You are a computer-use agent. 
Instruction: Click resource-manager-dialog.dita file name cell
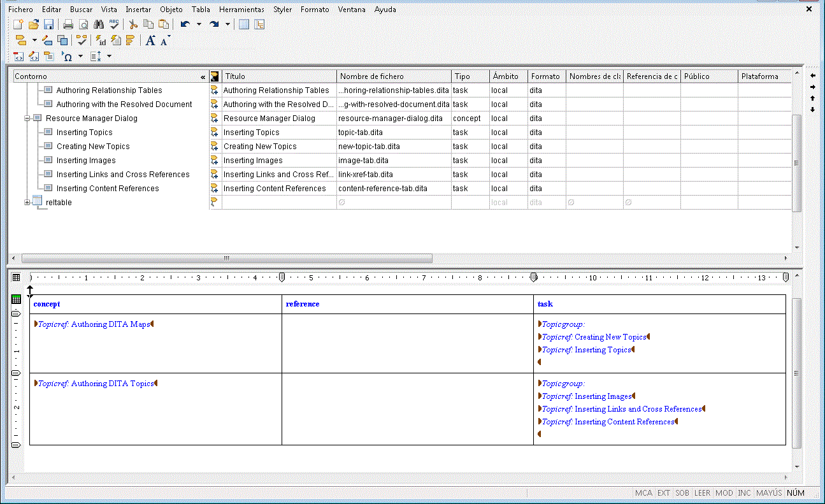pos(394,119)
